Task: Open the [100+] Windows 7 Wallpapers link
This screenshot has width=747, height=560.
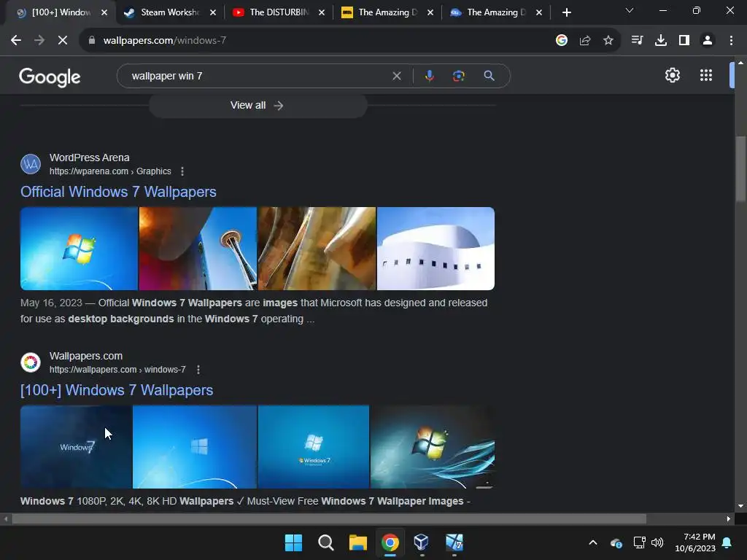Action: pos(117,390)
